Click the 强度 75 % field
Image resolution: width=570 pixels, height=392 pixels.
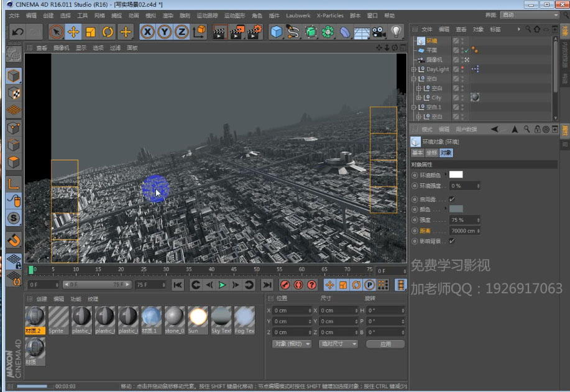[464, 220]
